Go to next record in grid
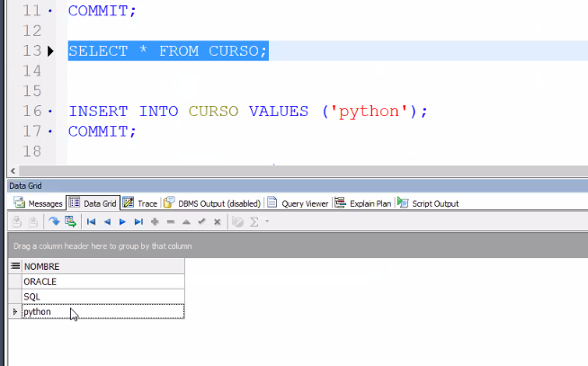The height and width of the screenshot is (366, 588). coord(122,221)
